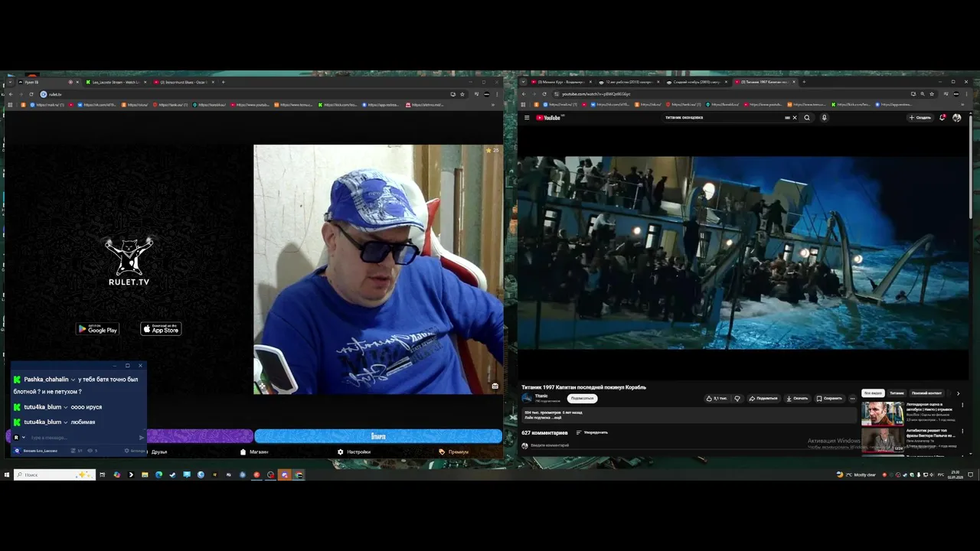
Task: Open YouTube account avatar menu
Action: 956,118
